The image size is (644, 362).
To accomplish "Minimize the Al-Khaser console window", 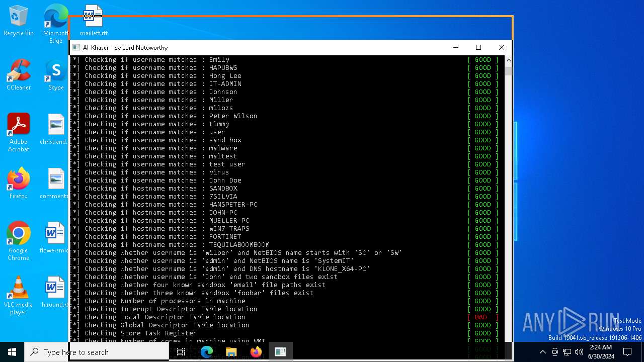I will (456, 47).
